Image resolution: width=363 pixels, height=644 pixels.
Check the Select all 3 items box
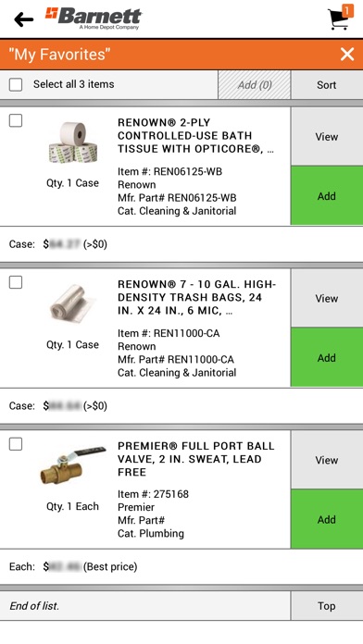(x=16, y=84)
